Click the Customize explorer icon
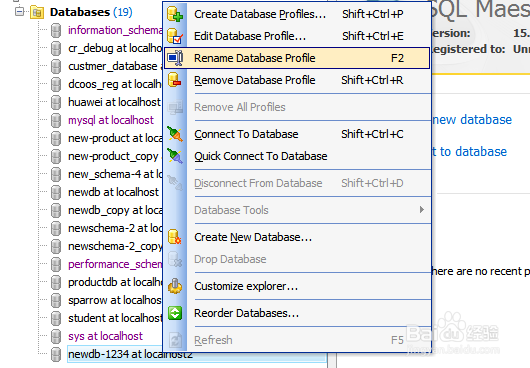 (x=175, y=286)
